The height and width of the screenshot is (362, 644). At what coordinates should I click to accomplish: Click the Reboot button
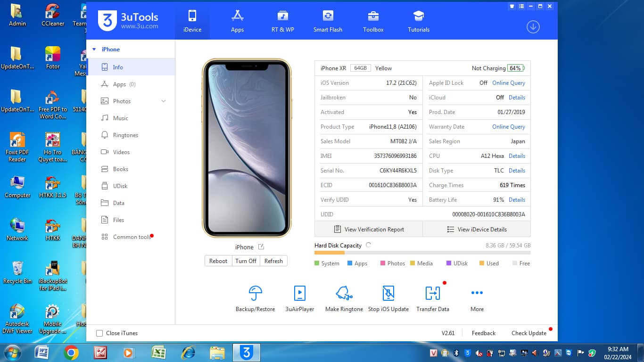tap(218, 261)
